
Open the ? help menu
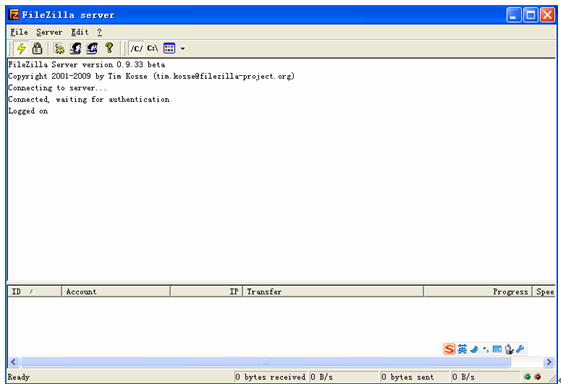coord(99,32)
